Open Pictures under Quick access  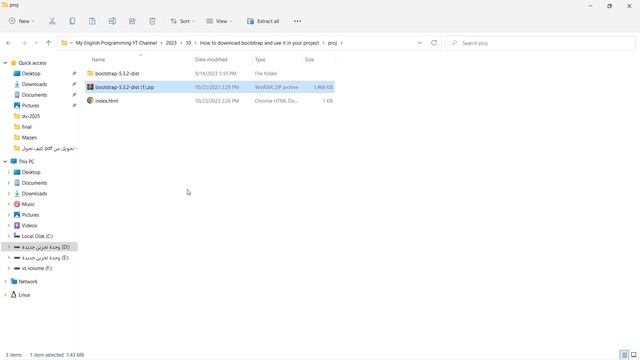pos(31,105)
